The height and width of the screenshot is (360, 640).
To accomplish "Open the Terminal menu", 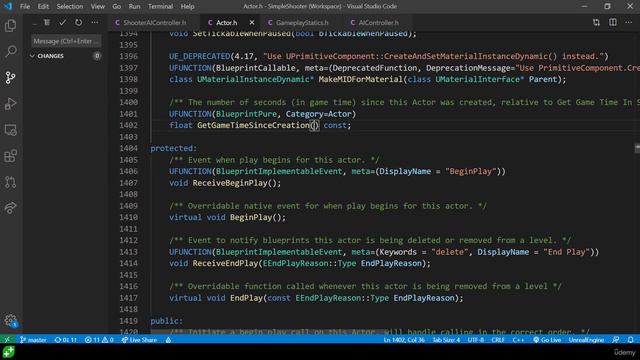I will coord(160,7).
